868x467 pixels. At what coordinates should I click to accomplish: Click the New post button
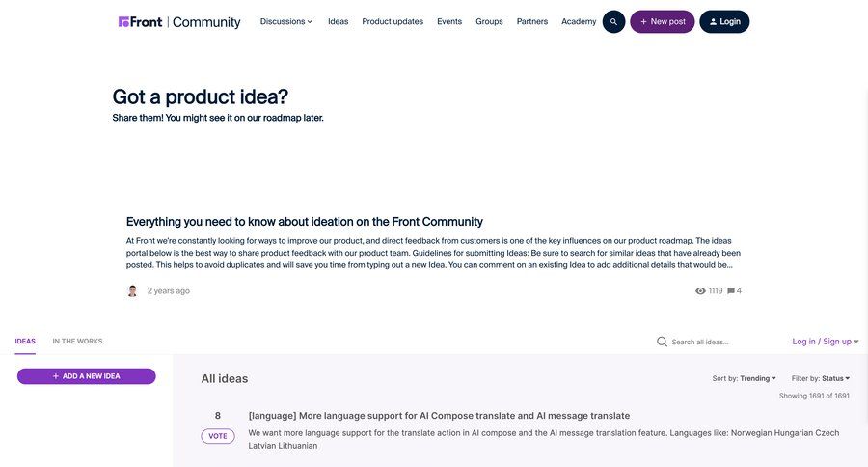click(662, 21)
